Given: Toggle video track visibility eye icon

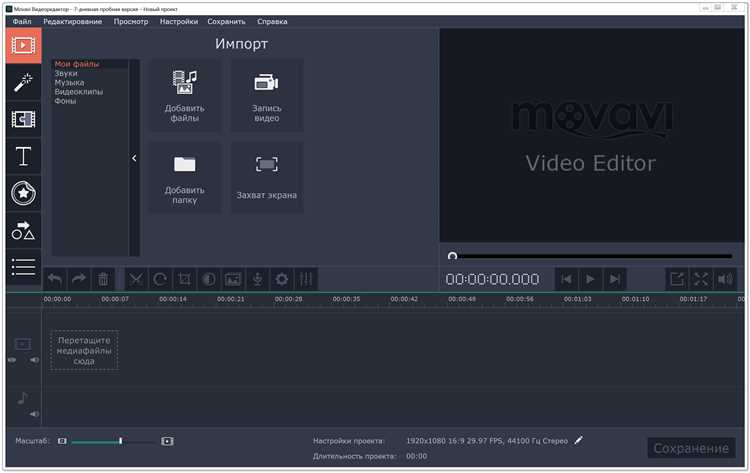Looking at the screenshot, I should tap(12, 359).
